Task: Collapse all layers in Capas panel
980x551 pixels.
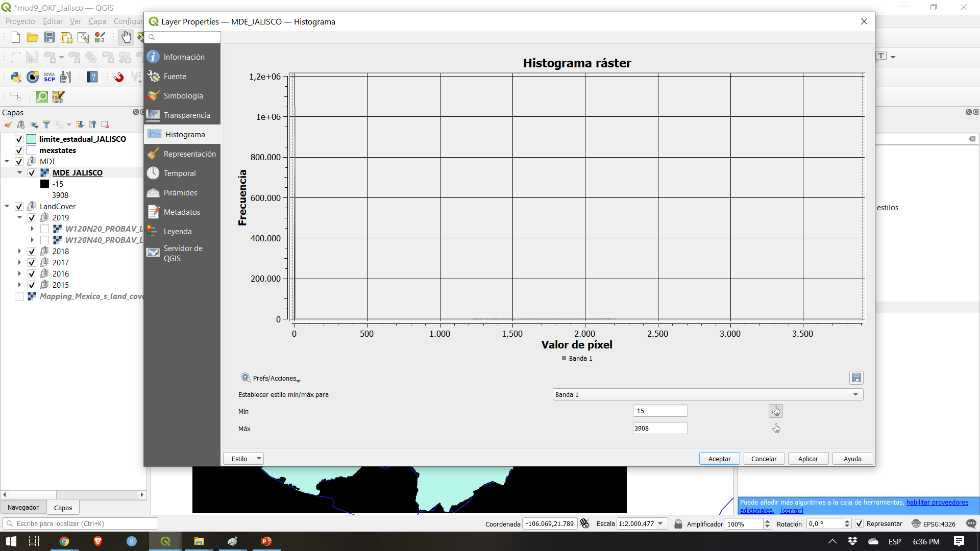Action: coord(93,124)
